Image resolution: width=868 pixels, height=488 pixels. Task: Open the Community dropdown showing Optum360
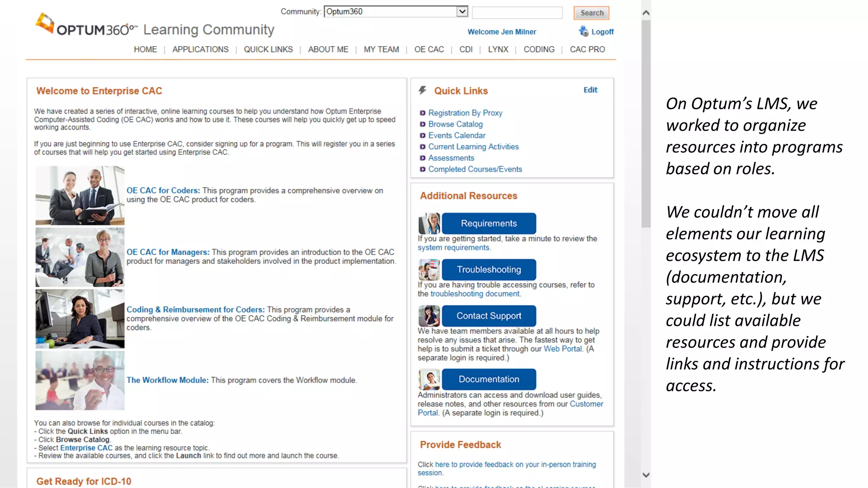(396, 11)
